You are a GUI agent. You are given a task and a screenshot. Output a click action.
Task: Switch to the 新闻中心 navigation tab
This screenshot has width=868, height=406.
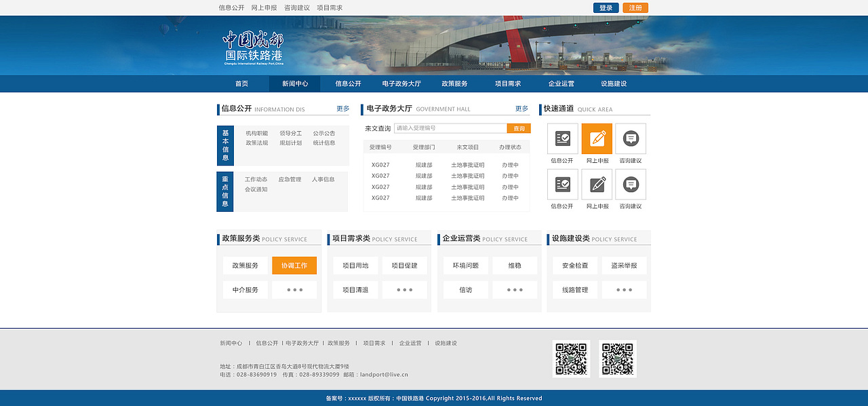tap(294, 84)
